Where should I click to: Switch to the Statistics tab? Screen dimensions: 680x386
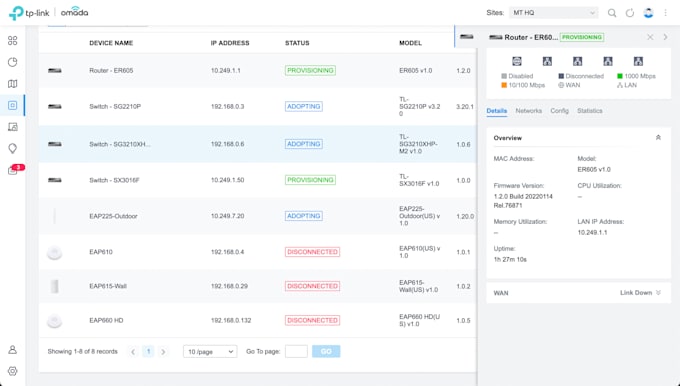click(590, 111)
